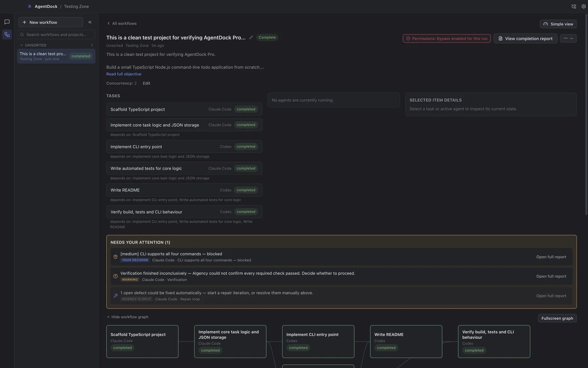Click the AgentDock logo icon

(30, 6)
